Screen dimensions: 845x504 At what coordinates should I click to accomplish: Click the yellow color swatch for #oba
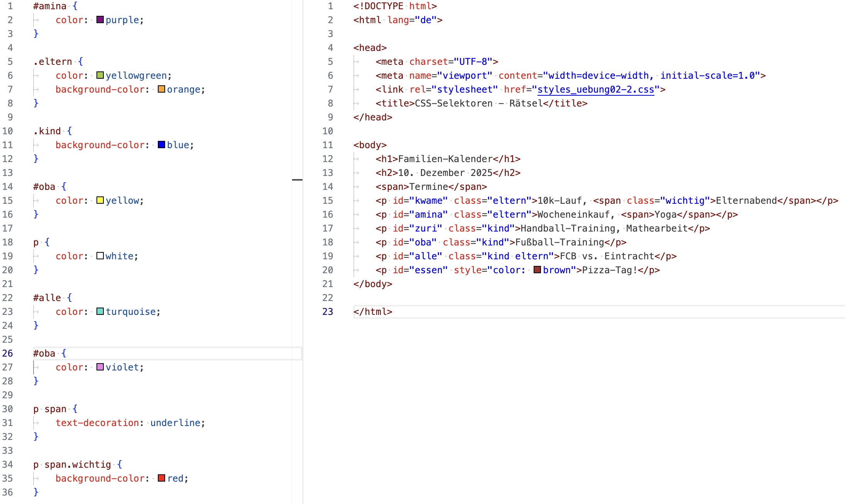[x=100, y=200]
